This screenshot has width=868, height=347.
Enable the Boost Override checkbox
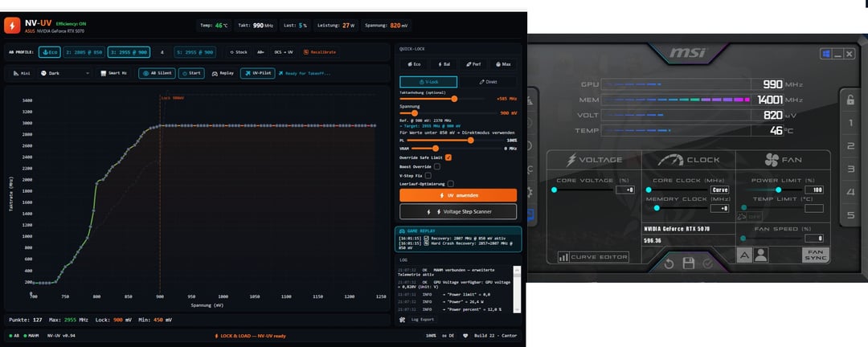[436, 166]
